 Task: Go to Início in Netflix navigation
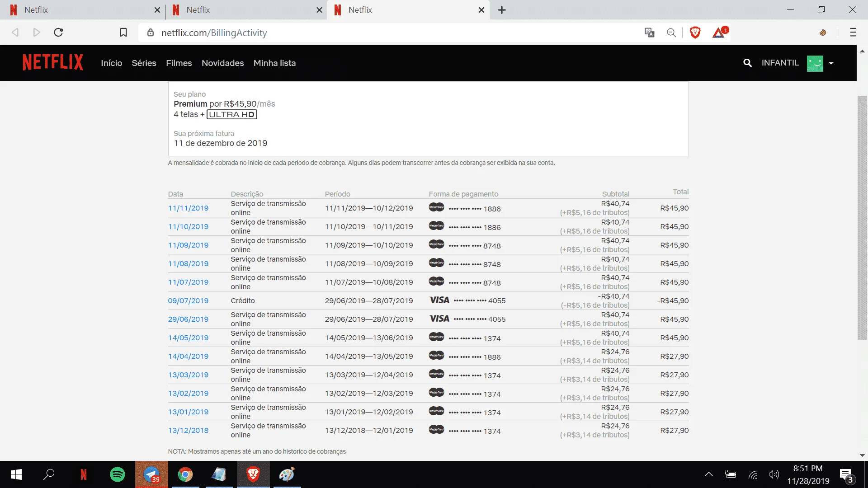pos(111,63)
